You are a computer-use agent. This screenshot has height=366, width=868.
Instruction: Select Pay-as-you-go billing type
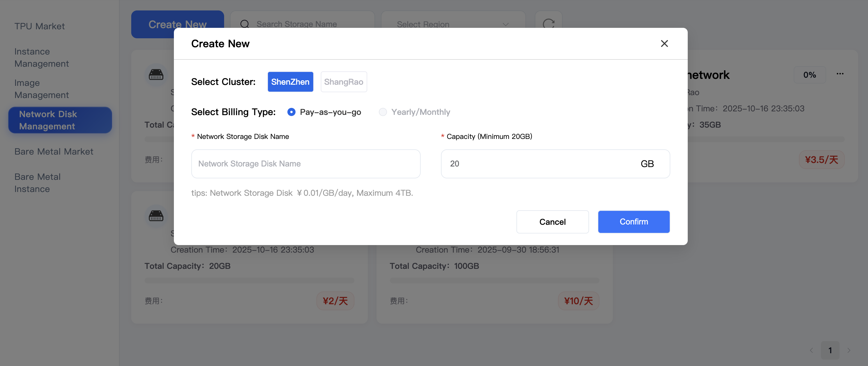tap(291, 112)
